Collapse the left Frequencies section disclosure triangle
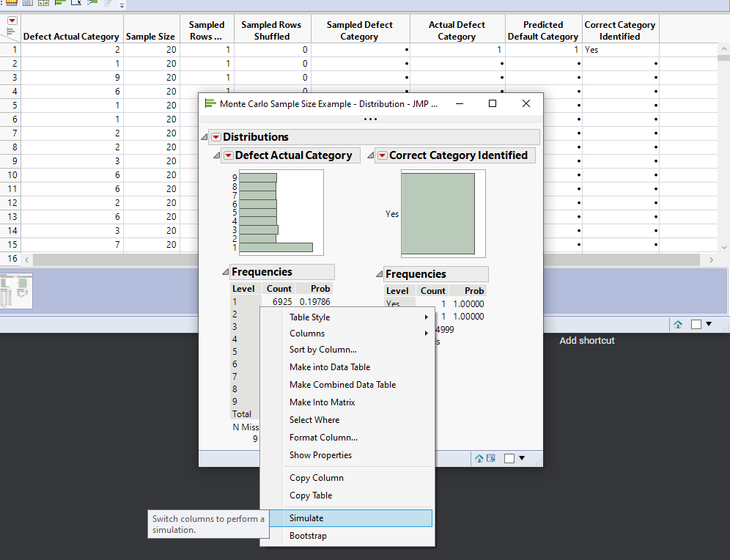Viewport: 730px width, 560px height. 225,272
